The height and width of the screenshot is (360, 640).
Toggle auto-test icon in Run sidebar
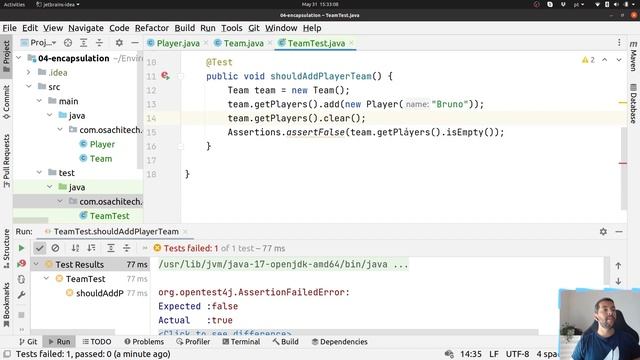pos(21,279)
